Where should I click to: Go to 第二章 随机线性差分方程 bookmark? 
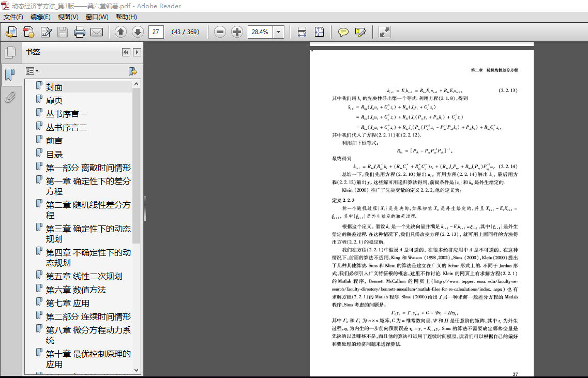[x=88, y=210]
